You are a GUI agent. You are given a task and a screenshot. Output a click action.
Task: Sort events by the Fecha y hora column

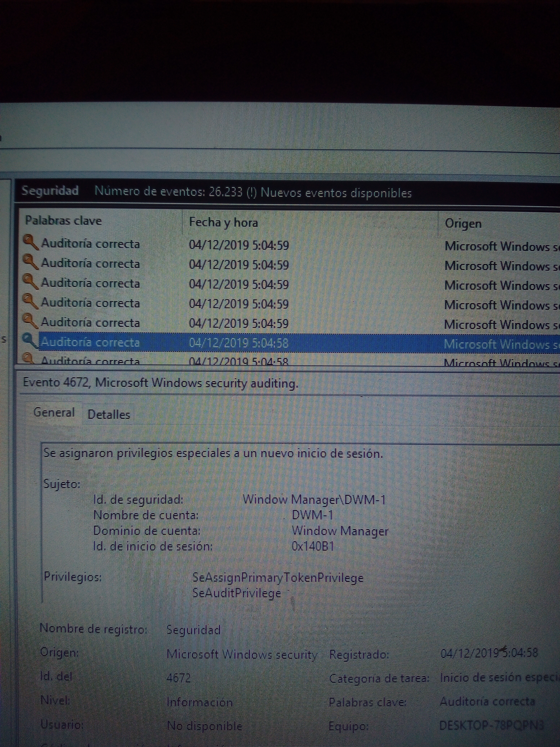223,222
